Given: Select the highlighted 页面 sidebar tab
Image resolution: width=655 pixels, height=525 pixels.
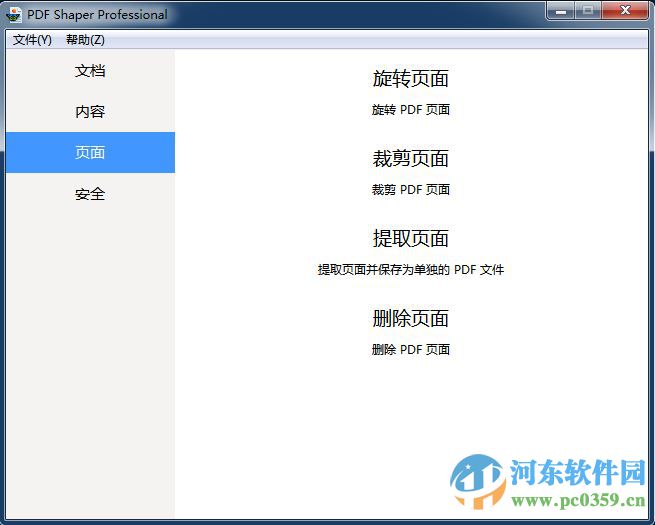Looking at the screenshot, I should (90, 152).
